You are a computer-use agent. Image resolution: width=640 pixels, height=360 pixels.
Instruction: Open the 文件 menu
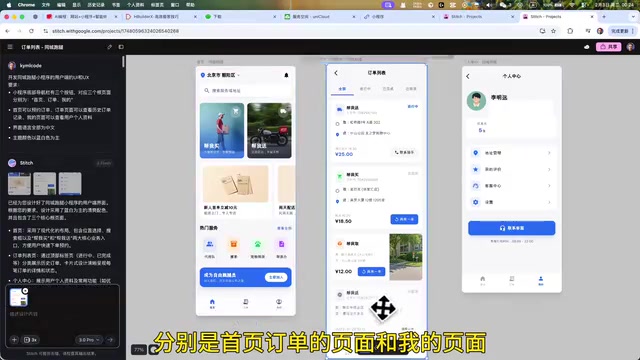coord(46,5)
